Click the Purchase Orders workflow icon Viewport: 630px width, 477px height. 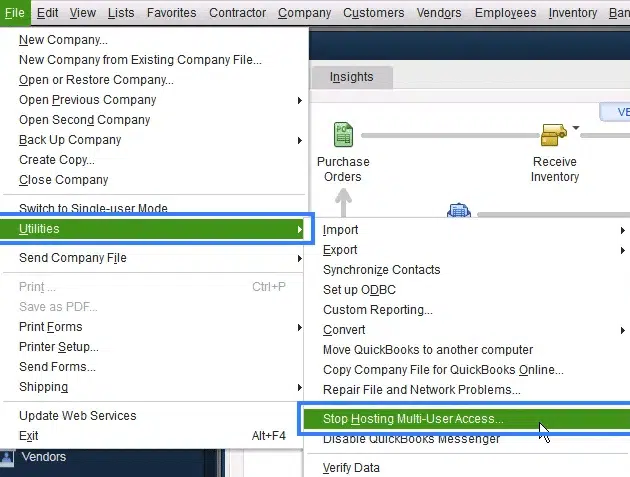tap(343, 134)
